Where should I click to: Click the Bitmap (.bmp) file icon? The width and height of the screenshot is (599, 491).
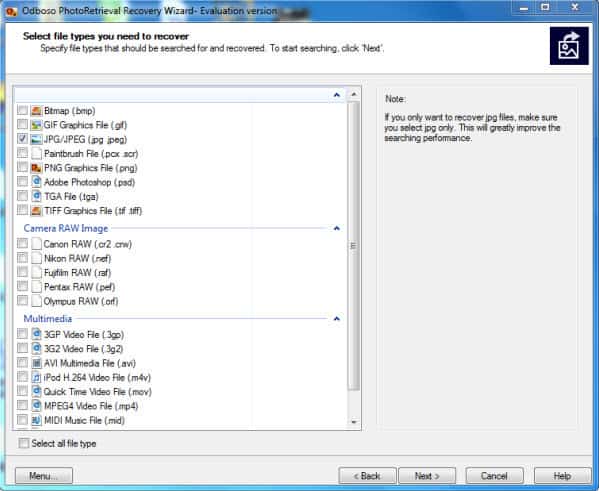click(x=36, y=111)
